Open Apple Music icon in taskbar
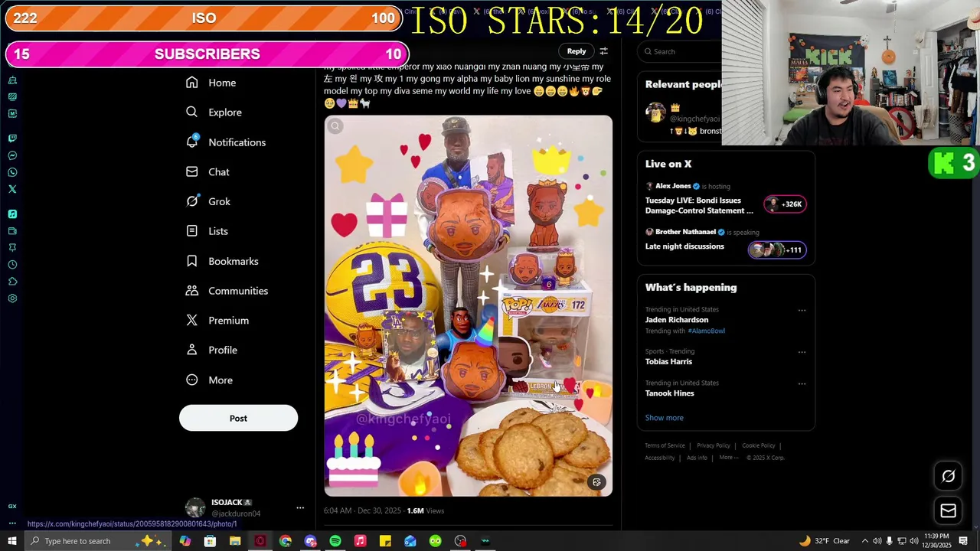 tap(360, 541)
